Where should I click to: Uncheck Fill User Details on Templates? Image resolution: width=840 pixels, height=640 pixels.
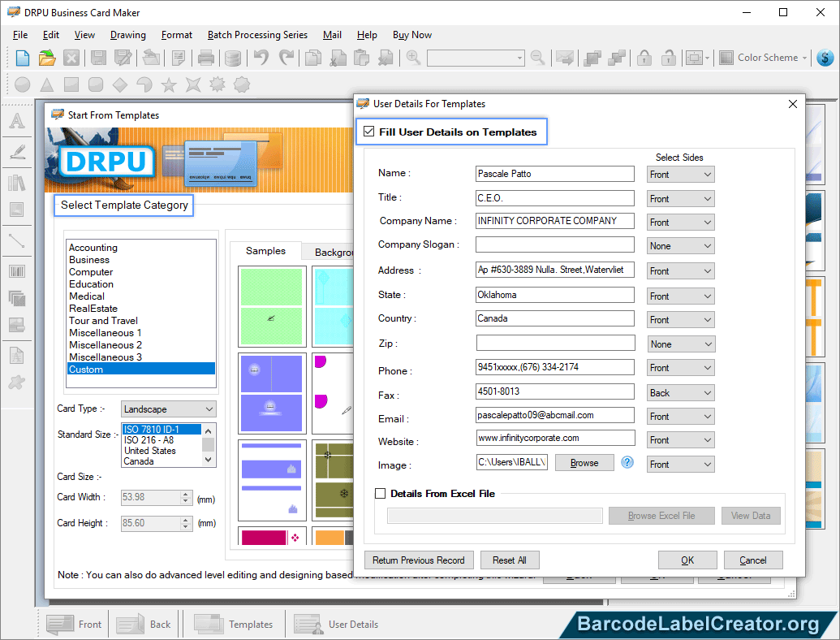coord(368,132)
